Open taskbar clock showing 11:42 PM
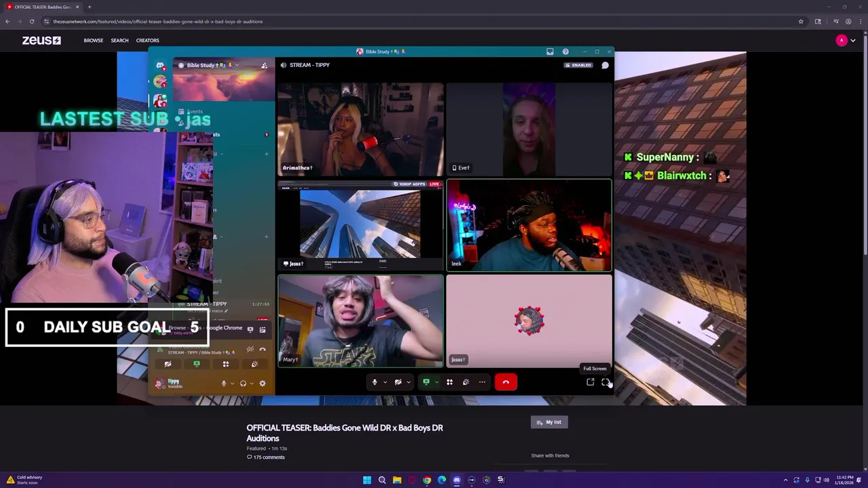 (844, 480)
